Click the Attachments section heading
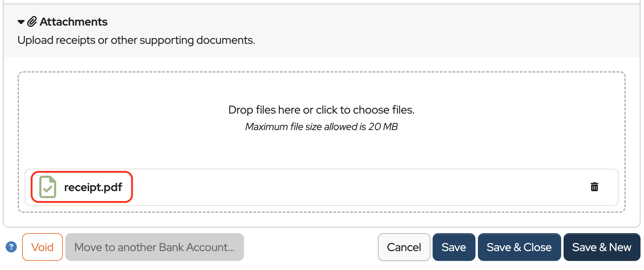Image resolution: width=644 pixels, height=270 pixels. [x=73, y=22]
